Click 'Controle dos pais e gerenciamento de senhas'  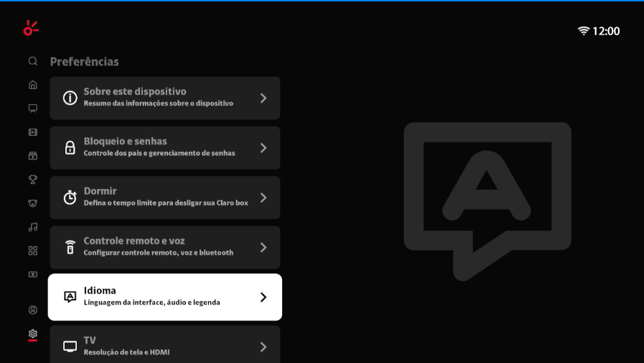[x=159, y=153]
